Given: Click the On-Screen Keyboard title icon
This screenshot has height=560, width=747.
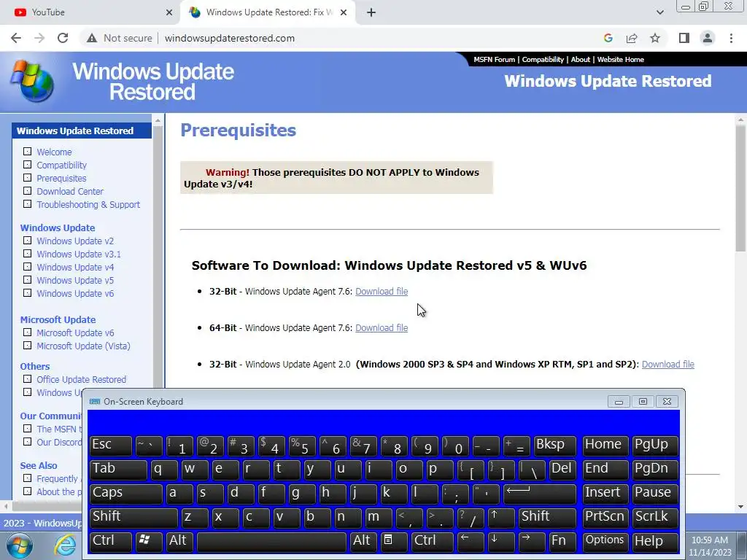Looking at the screenshot, I should coord(95,402).
